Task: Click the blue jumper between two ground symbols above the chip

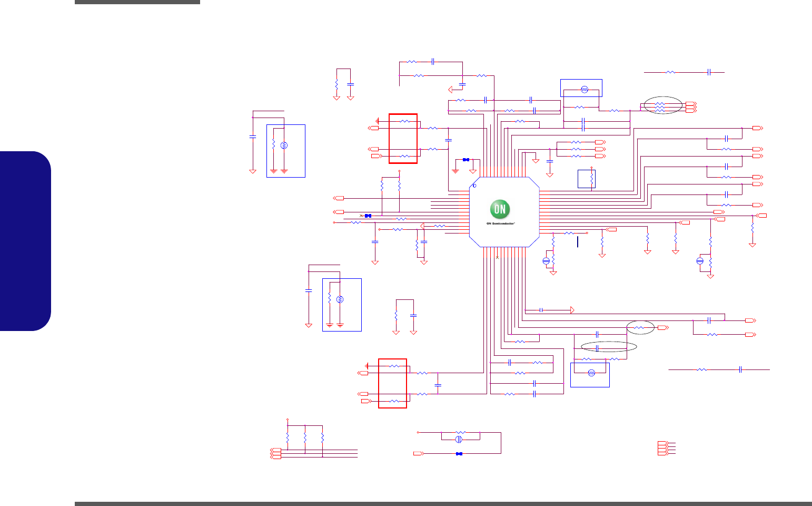Action: [x=466, y=160]
